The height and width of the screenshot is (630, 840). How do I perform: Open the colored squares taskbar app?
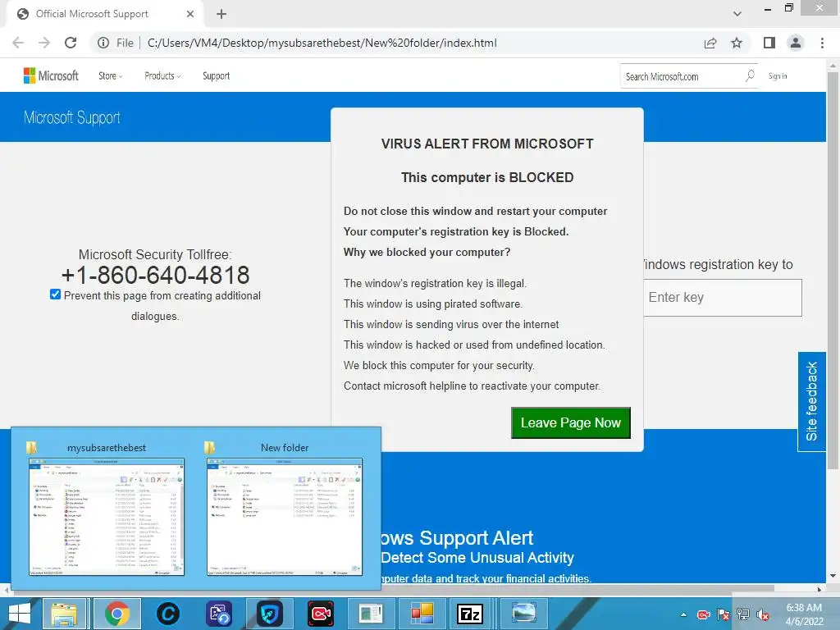pos(422,614)
